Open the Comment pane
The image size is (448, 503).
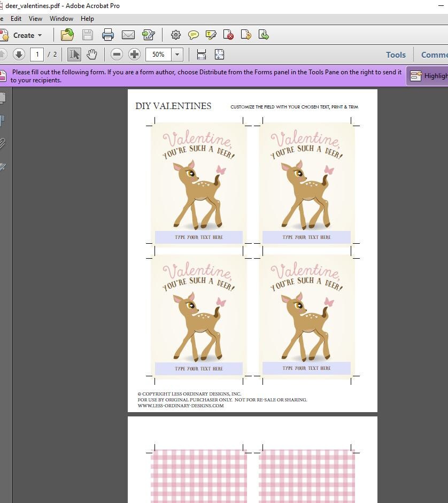pos(435,55)
